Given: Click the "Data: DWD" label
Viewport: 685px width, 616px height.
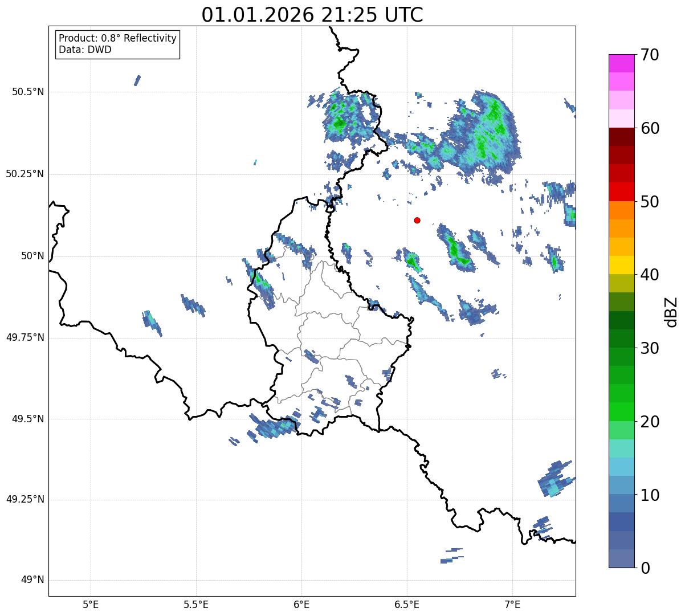Looking at the screenshot, I should pos(85,50).
